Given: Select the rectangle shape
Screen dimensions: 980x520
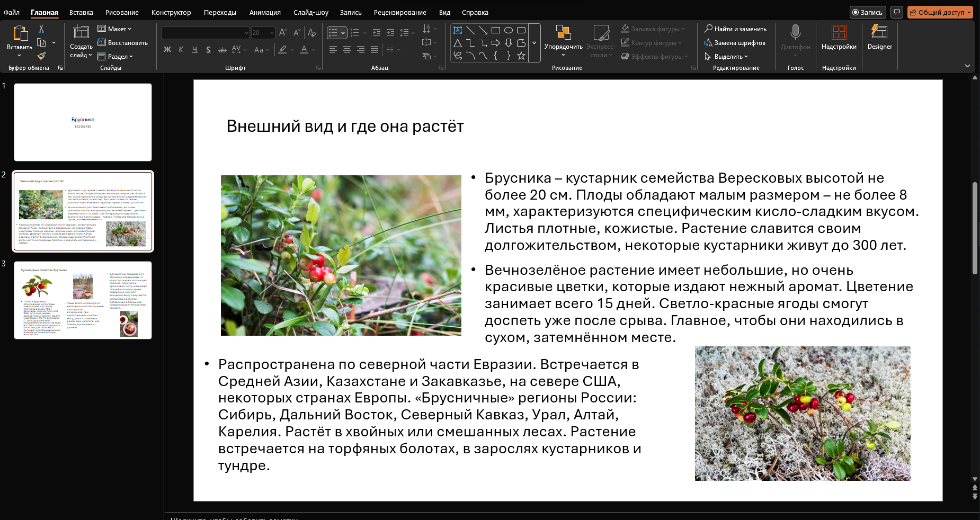Looking at the screenshot, I should pos(496,30).
